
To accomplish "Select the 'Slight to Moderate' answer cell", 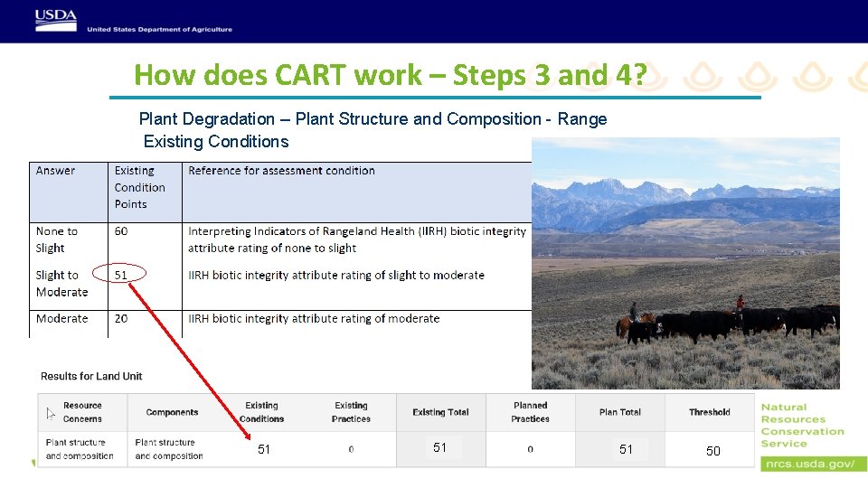I will pyautogui.click(x=61, y=283).
